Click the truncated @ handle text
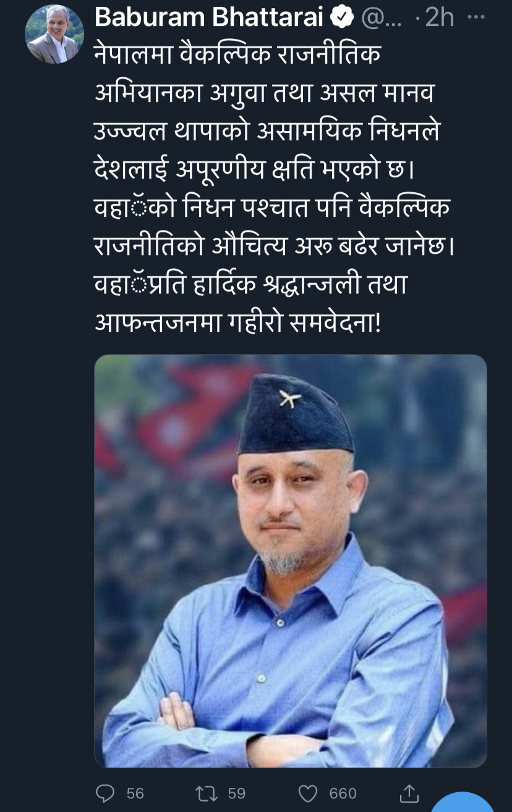The image size is (512, 812). [x=380, y=19]
